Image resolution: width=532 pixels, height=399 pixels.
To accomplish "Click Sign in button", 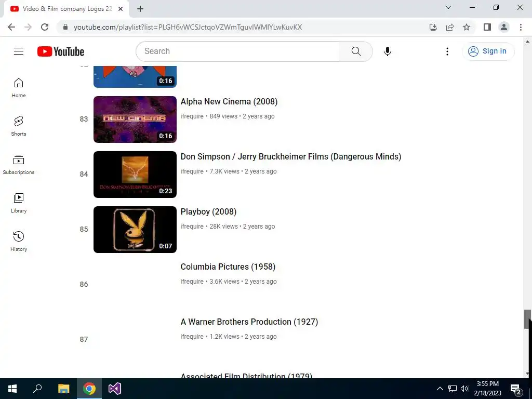I will pyautogui.click(x=488, y=51).
